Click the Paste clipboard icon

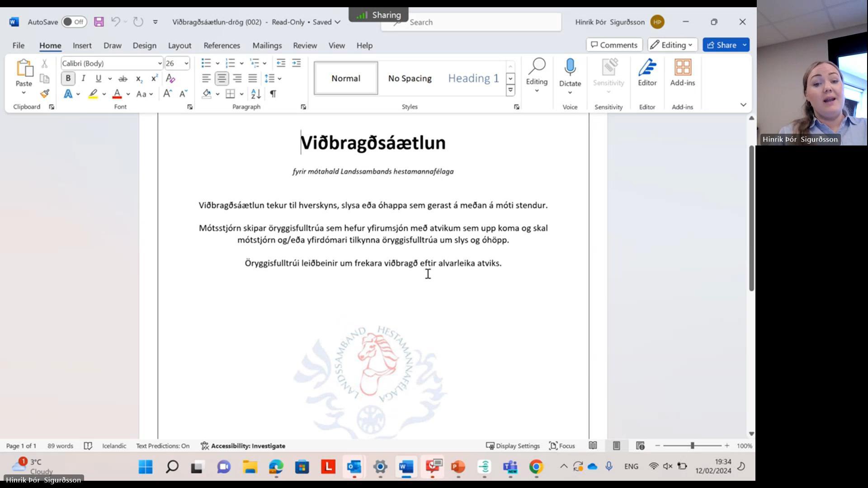coord(24,68)
